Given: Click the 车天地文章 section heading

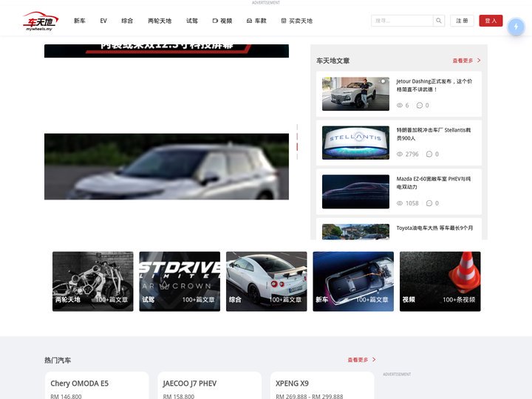Looking at the screenshot, I should click(332, 61).
